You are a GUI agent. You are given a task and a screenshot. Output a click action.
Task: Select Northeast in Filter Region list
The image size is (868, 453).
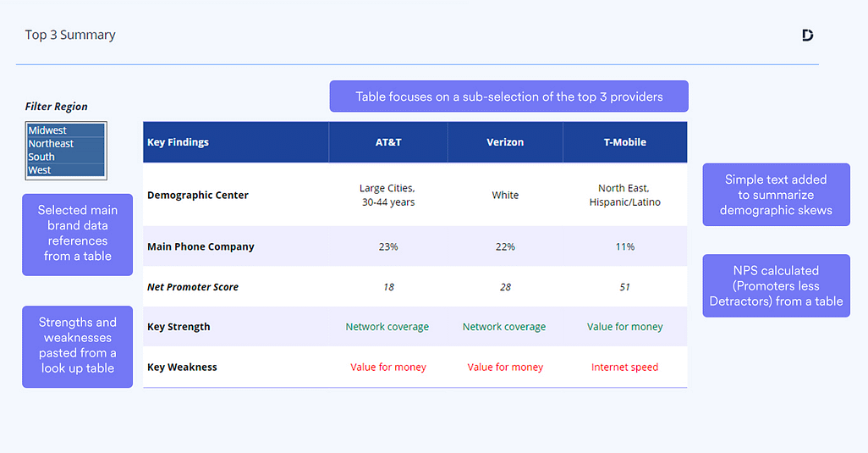click(52, 144)
